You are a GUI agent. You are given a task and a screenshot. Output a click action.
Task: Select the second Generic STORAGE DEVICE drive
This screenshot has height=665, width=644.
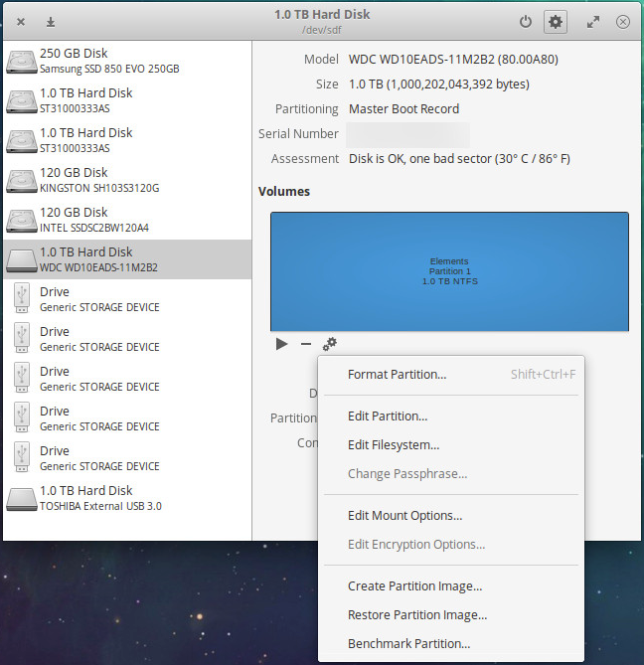(127, 339)
